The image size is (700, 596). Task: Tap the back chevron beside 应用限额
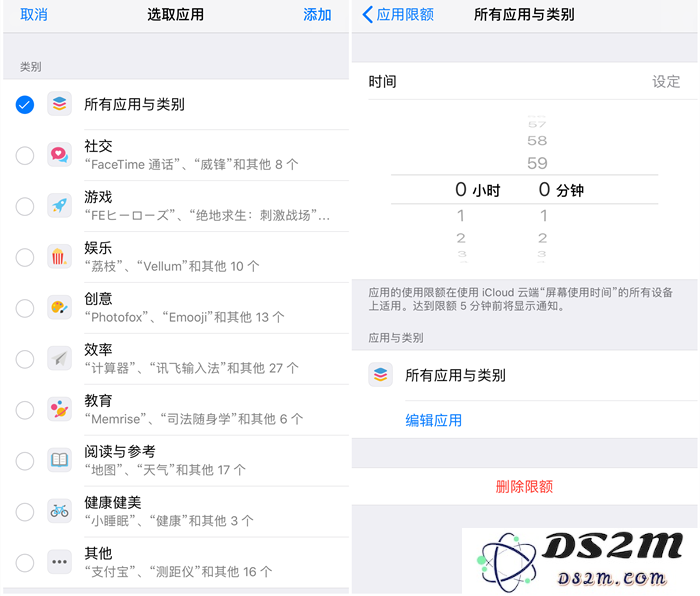[x=367, y=14]
